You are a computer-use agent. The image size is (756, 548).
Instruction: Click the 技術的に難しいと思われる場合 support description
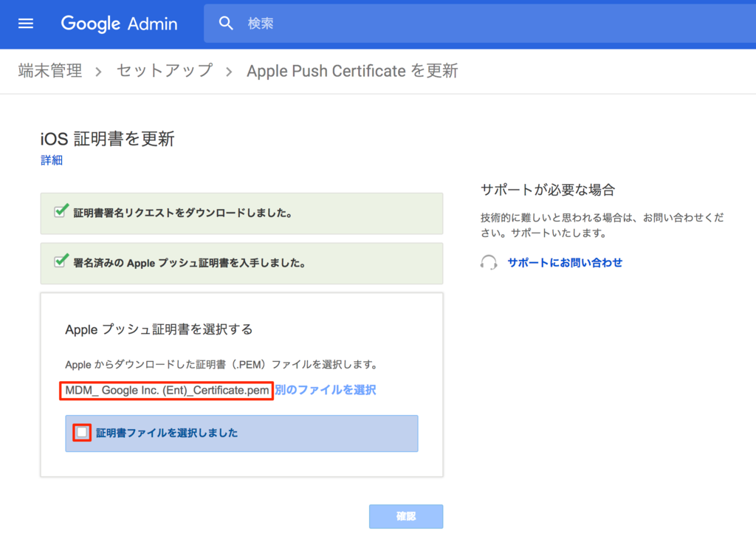(x=602, y=225)
